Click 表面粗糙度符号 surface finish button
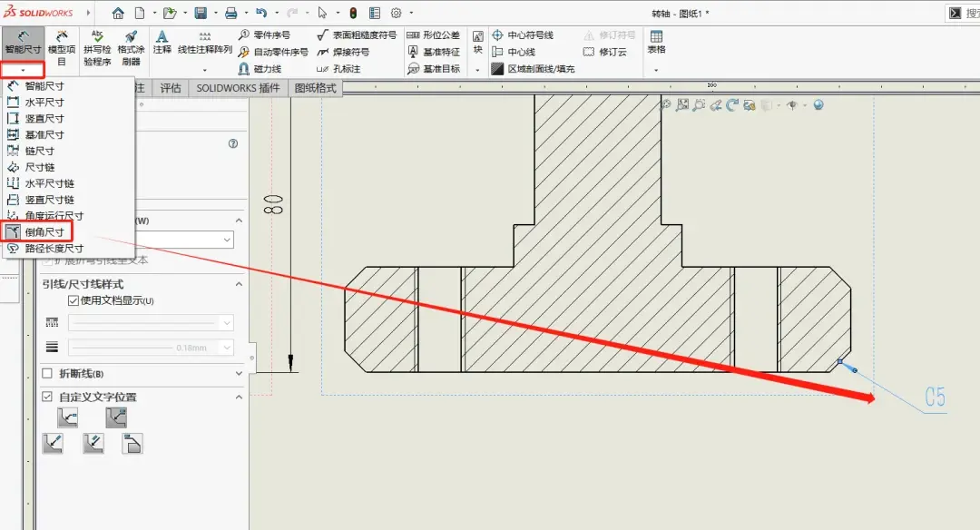The height and width of the screenshot is (530, 980). (x=357, y=35)
